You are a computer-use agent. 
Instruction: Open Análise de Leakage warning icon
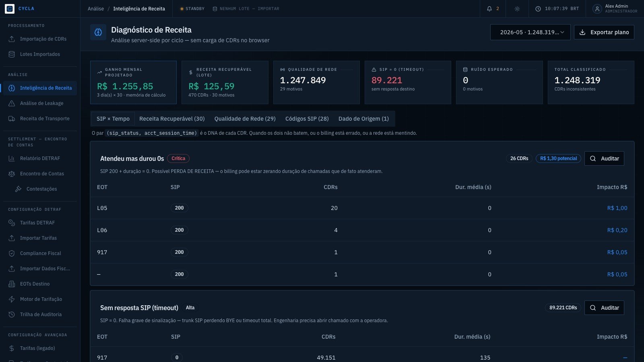point(12,103)
